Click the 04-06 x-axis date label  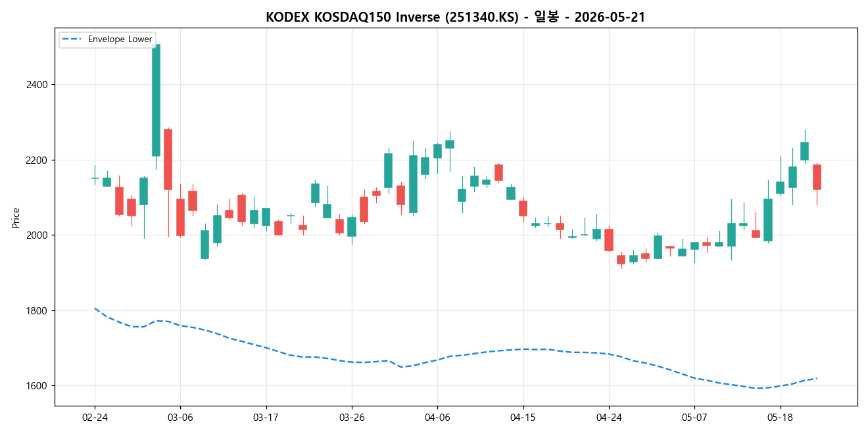point(437,418)
